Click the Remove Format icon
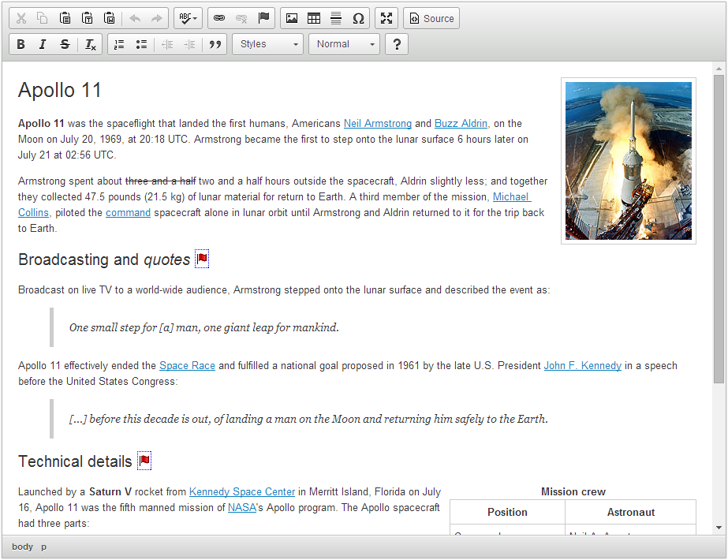This screenshot has width=728, height=560. coord(91,44)
